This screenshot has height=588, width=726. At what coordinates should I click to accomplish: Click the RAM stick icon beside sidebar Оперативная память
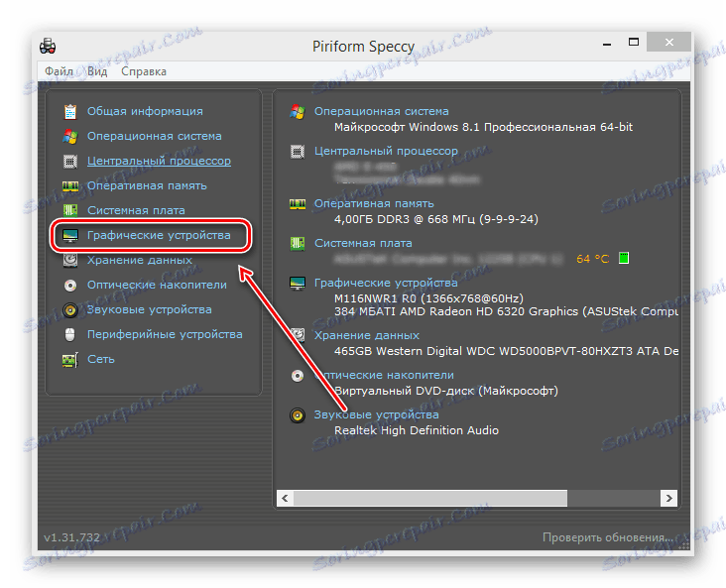click(x=70, y=185)
